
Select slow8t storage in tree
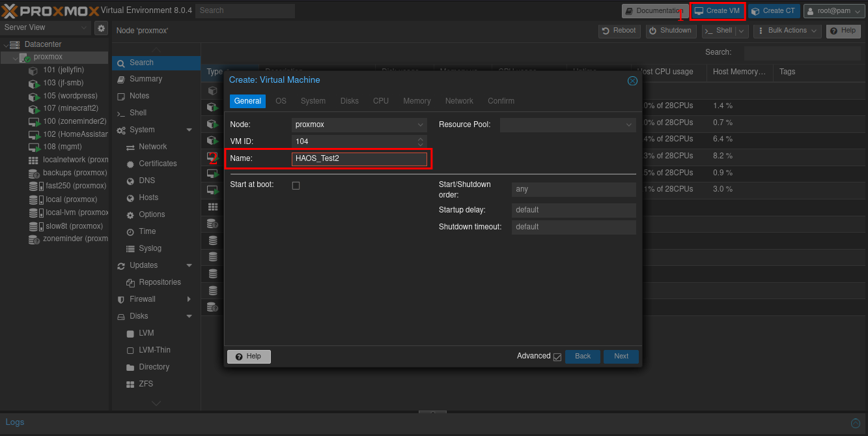click(66, 226)
